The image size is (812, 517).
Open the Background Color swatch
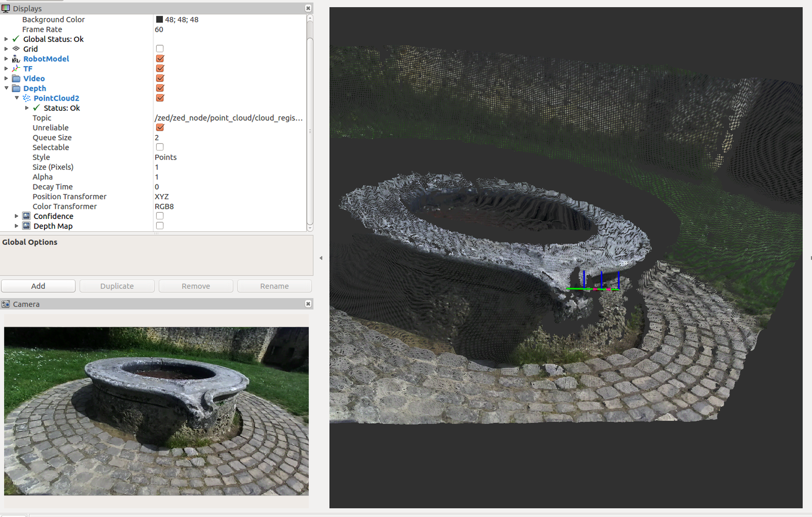(158, 19)
